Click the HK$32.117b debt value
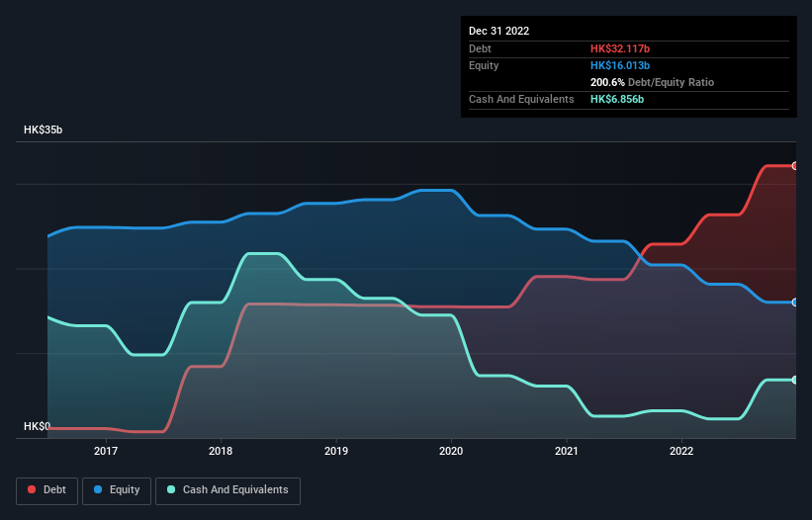812x520 pixels. coord(620,48)
